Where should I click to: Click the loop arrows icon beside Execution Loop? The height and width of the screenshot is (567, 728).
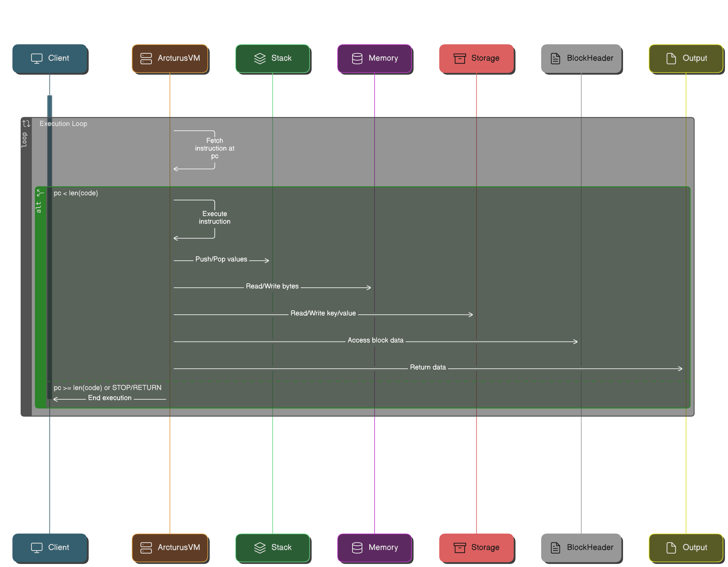(26, 124)
